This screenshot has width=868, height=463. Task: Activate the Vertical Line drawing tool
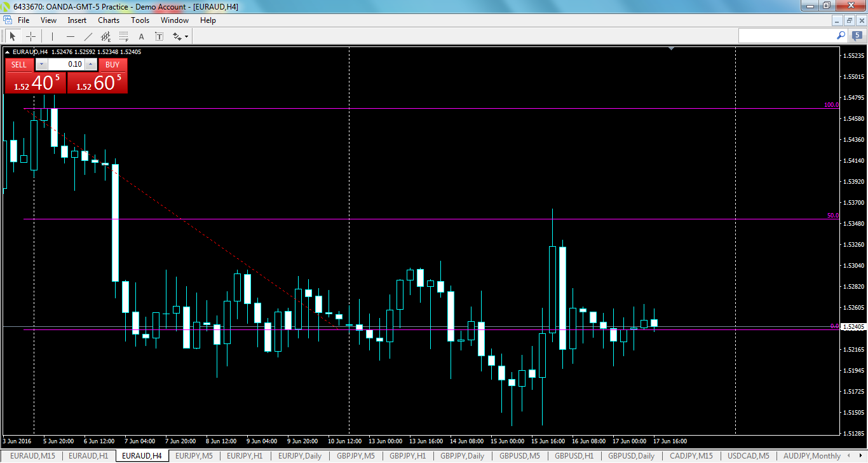click(x=52, y=36)
